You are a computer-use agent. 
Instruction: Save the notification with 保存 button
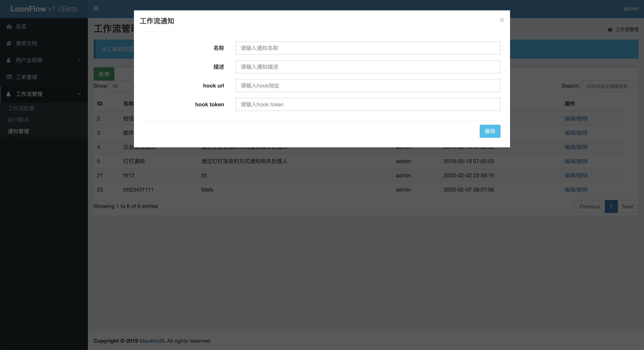[x=490, y=131]
